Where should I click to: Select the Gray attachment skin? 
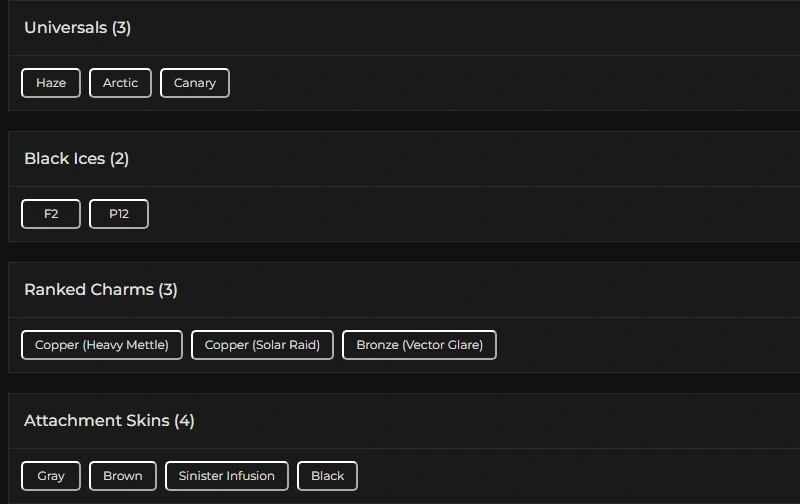51,476
